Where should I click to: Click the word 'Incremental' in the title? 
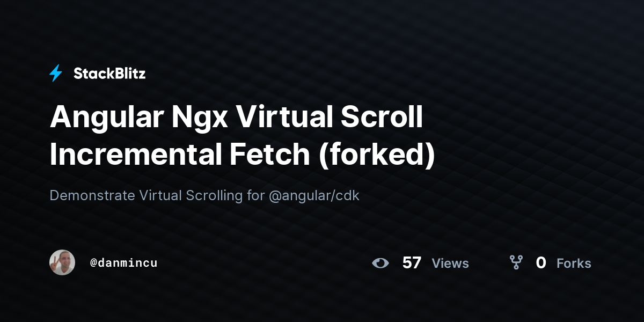[135, 154]
